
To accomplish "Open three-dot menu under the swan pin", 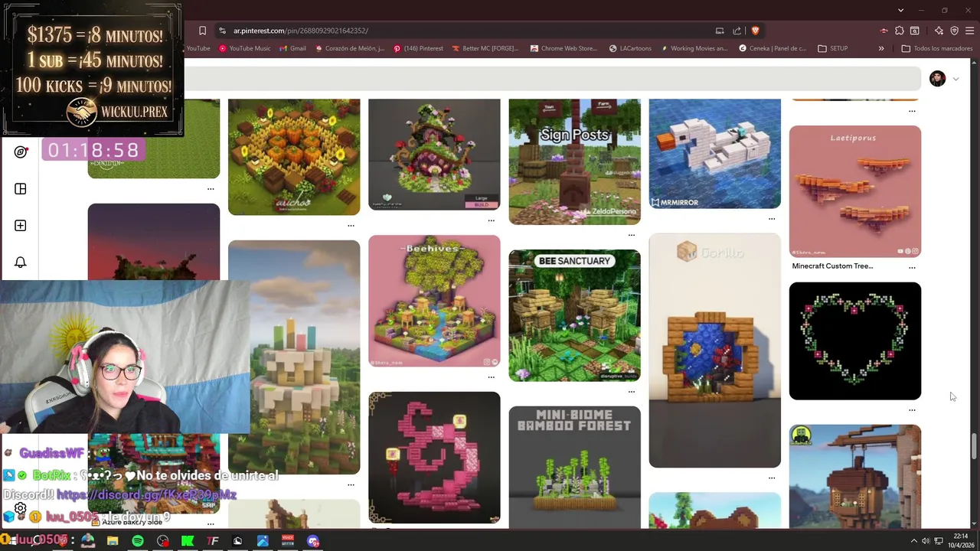I will click(x=772, y=219).
